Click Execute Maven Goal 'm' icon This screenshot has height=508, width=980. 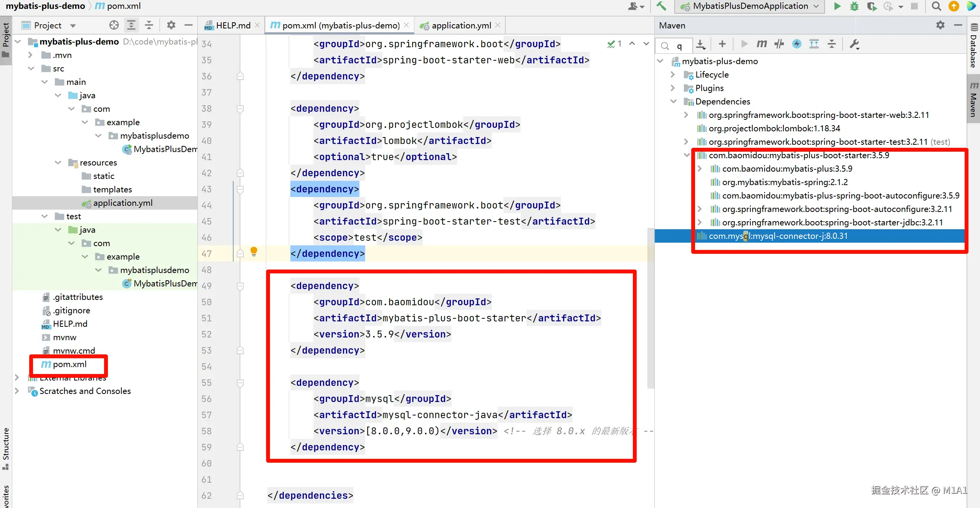pos(762,44)
